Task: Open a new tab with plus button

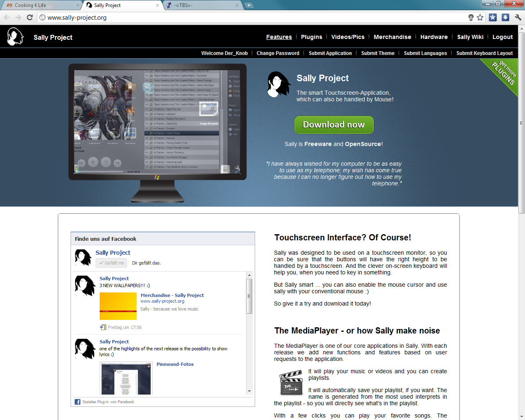Action: pos(249,5)
